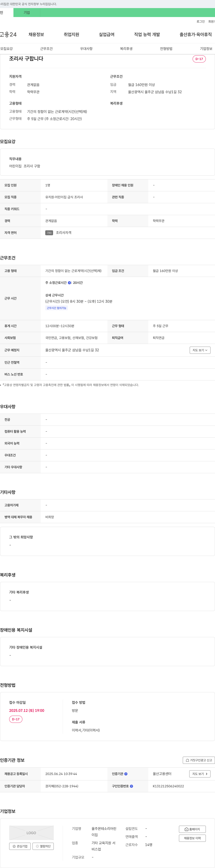Screen dimensions: 215x868
Task: Jump to the 복리후생 section tab
Action: [x=126, y=49]
